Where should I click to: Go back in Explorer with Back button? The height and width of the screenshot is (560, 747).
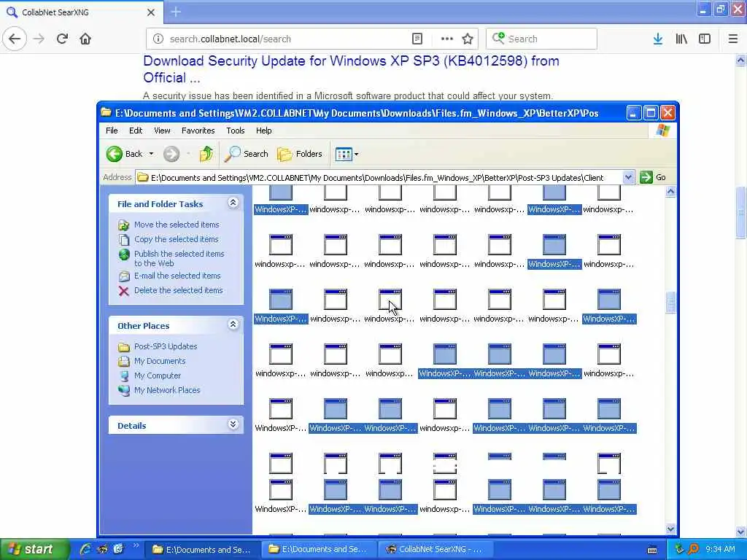click(x=124, y=154)
